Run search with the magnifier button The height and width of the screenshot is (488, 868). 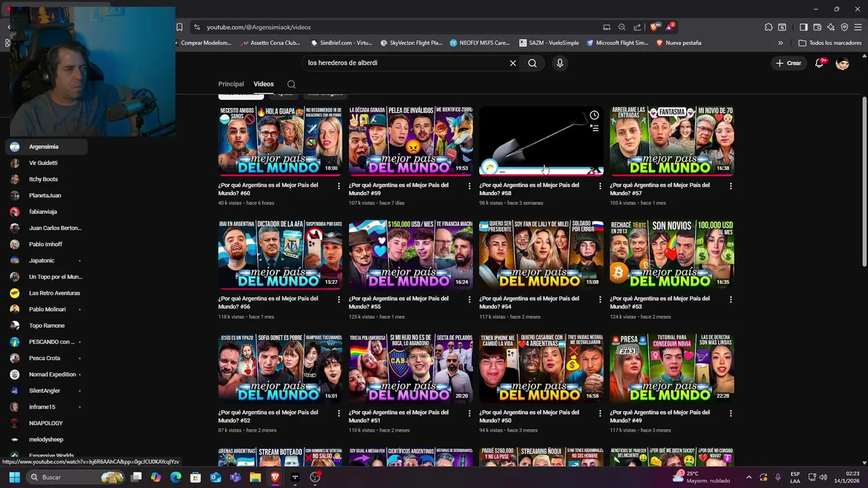(x=532, y=63)
